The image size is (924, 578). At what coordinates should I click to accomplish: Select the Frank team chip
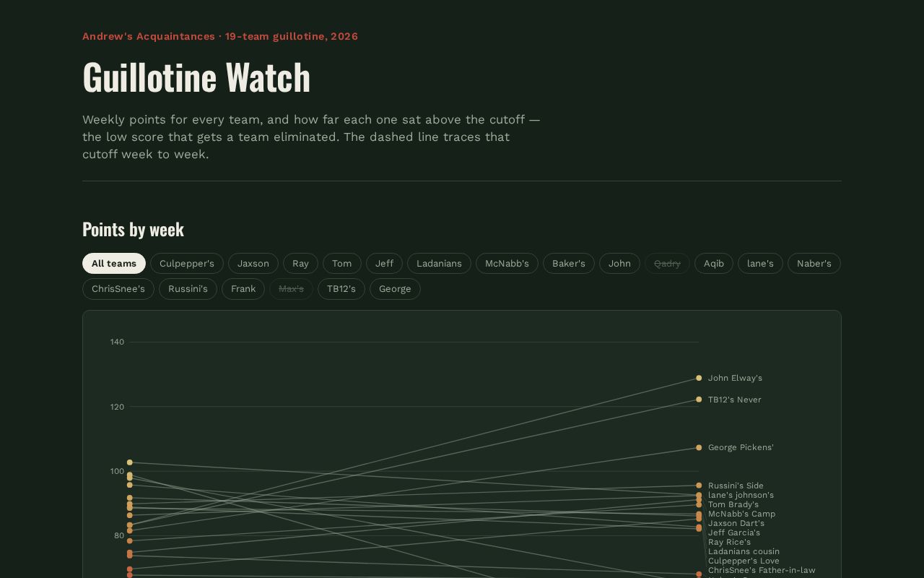point(243,289)
